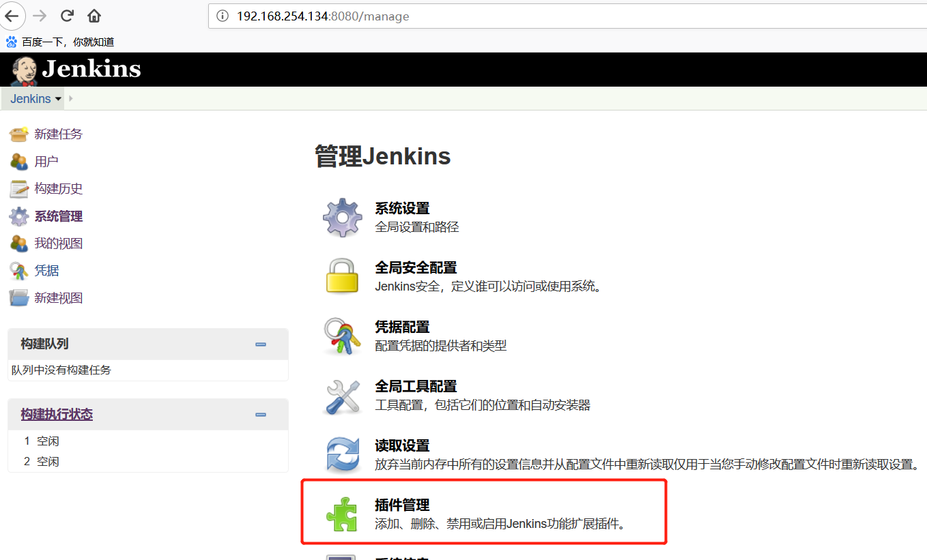
Task: Click the large gear icon for 系统设置
Action: 343,218
